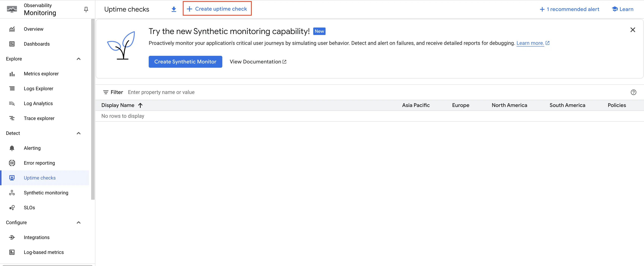The image size is (644, 266).
Task: Dismiss the Synthetic monitoring banner
Action: coord(632,30)
